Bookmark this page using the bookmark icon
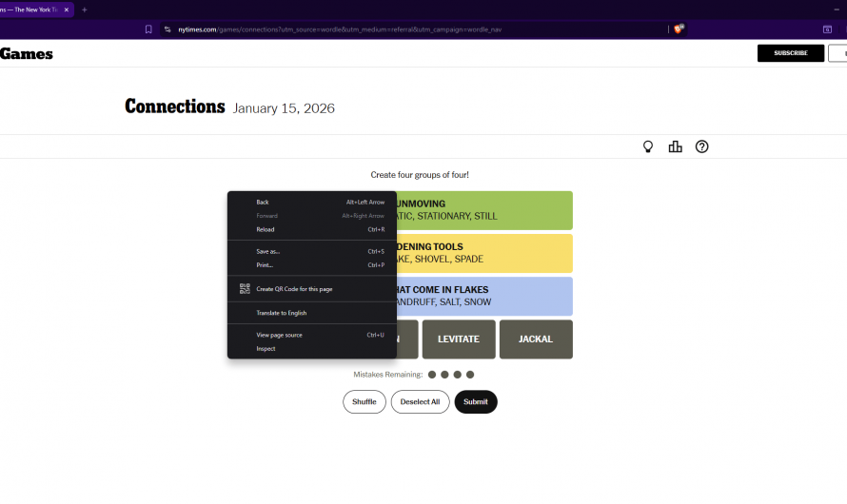Screen dimensions: 847x504 (148, 29)
